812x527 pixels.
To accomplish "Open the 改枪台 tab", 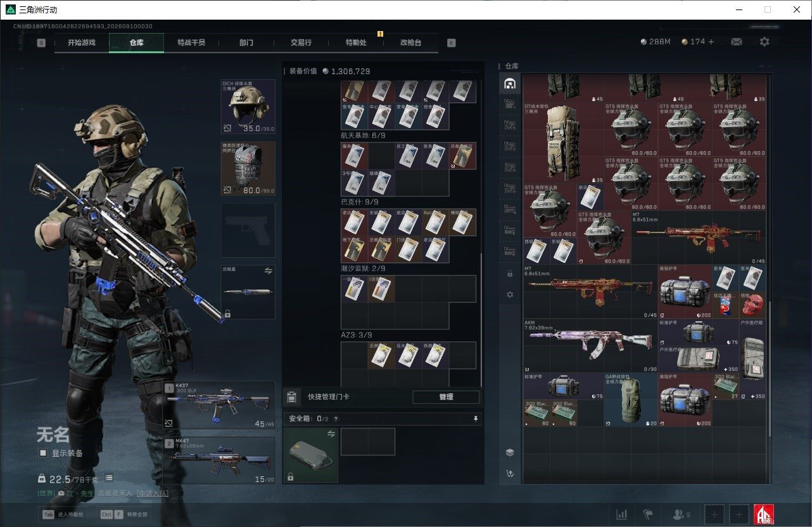I will (x=410, y=42).
